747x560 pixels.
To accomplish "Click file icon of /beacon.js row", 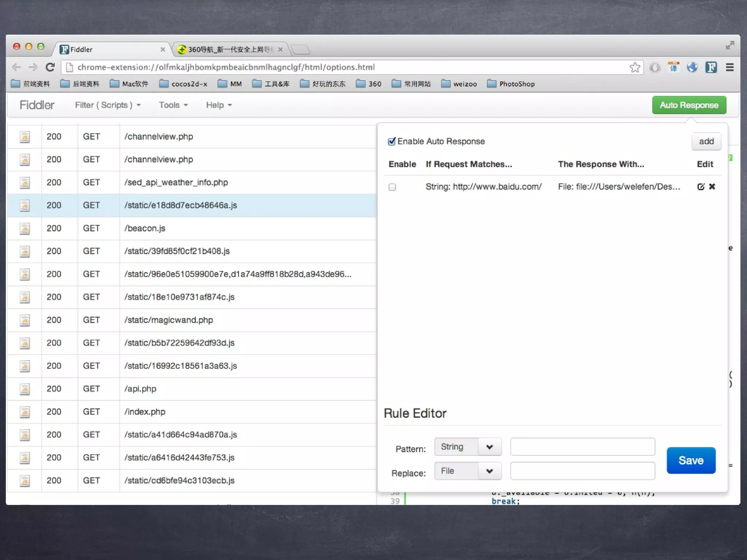I will pyautogui.click(x=25, y=229).
